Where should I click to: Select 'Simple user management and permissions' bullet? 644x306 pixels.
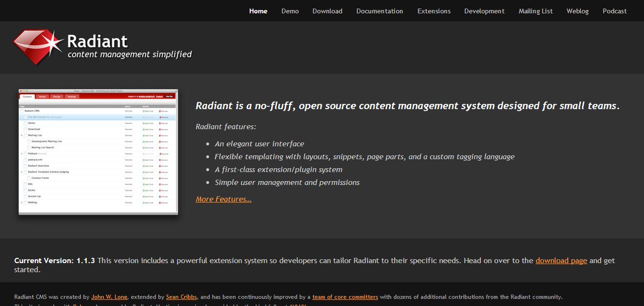(287, 183)
